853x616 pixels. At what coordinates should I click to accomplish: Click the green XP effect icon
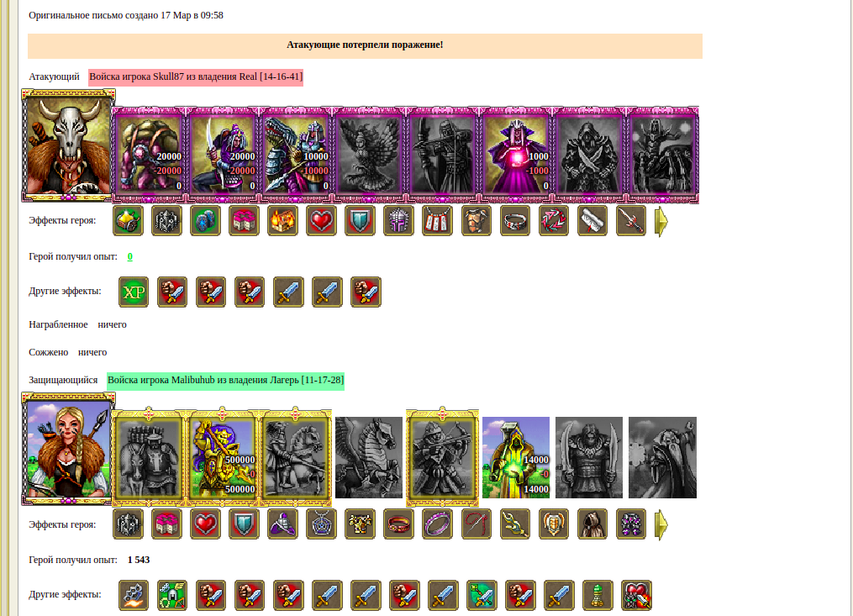pos(134,292)
